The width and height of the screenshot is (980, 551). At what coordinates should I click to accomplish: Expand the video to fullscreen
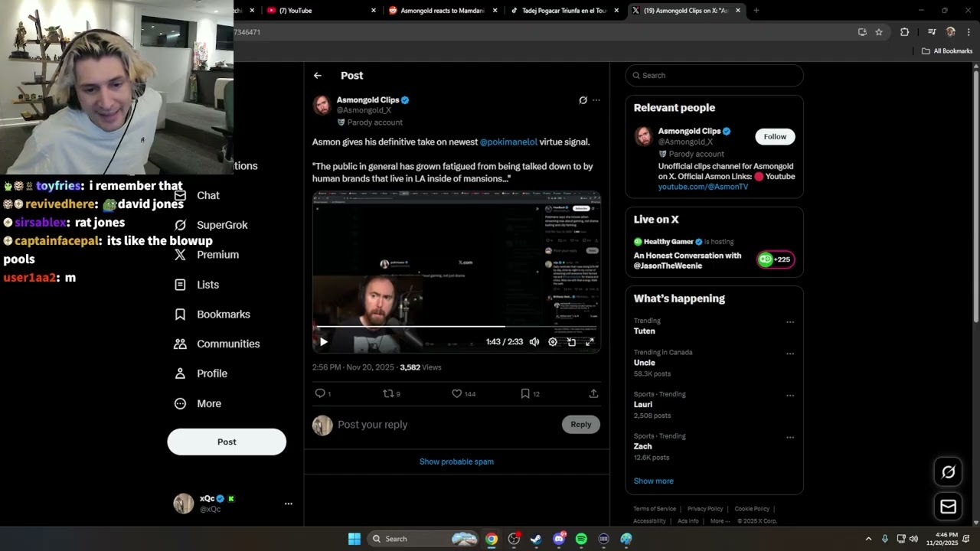(590, 342)
